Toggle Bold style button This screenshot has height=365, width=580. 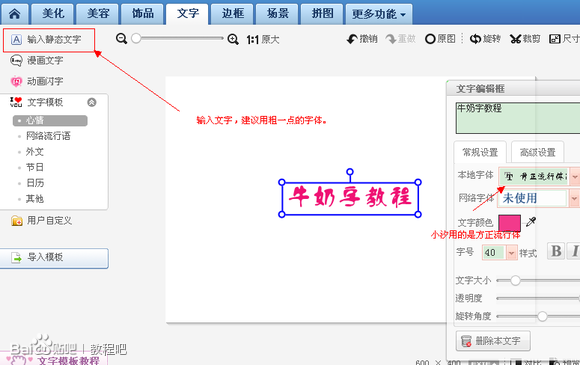tap(556, 251)
